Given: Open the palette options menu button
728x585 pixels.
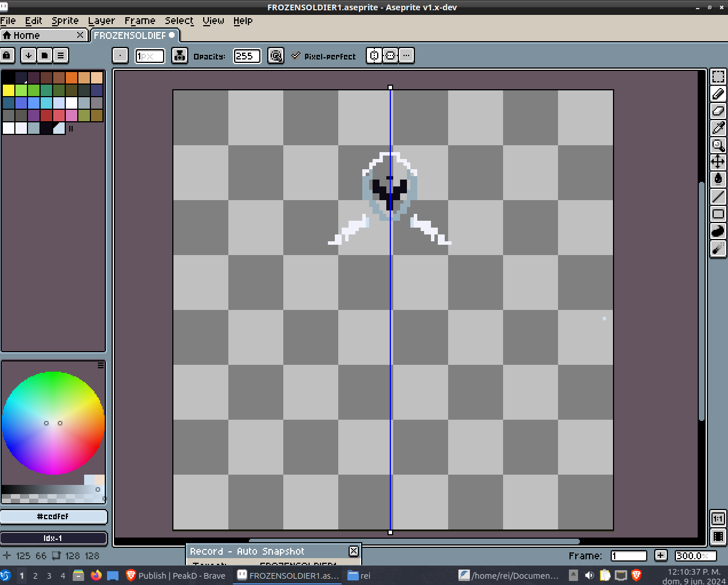Looking at the screenshot, I should click(x=61, y=55).
